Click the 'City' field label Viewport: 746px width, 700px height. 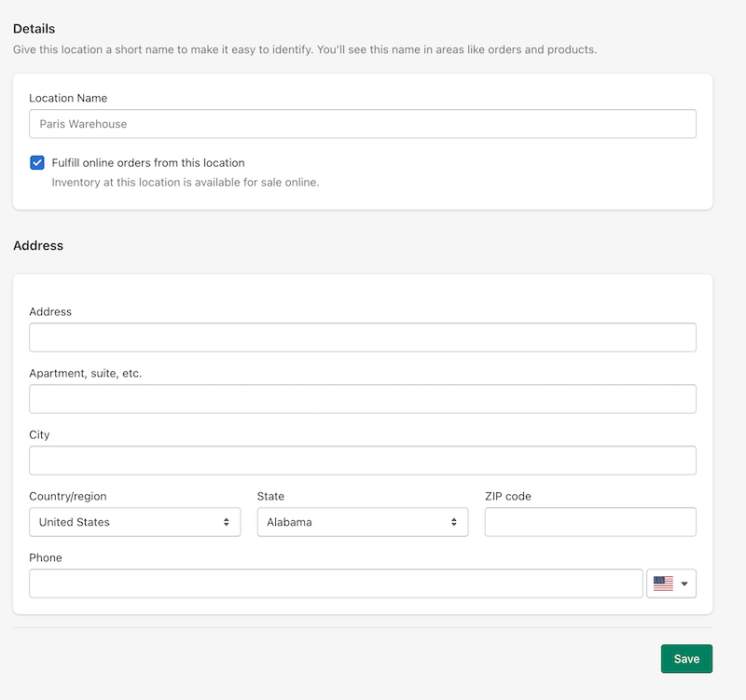pos(39,434)
